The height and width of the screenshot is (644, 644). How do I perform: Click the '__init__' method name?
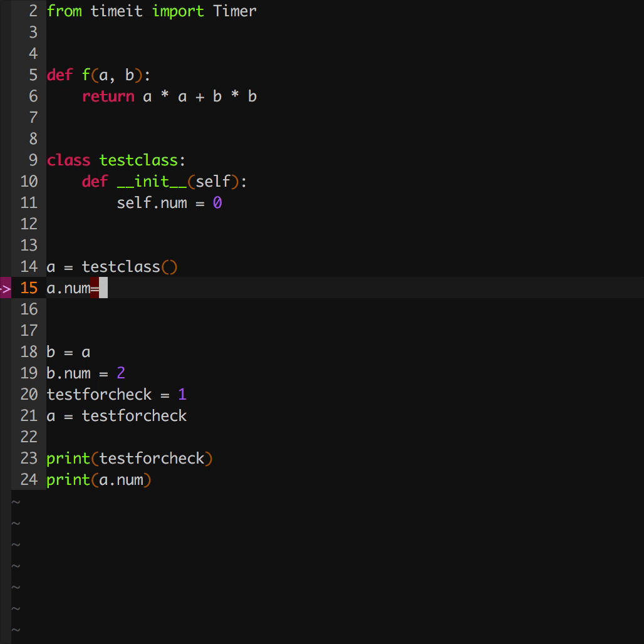point(152,182)
